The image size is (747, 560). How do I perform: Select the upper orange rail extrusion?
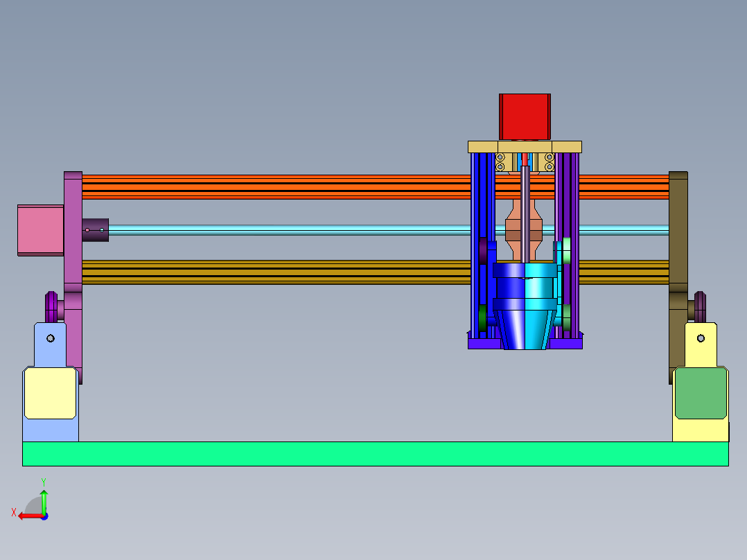pyautogui.click(x=276, y=187)
